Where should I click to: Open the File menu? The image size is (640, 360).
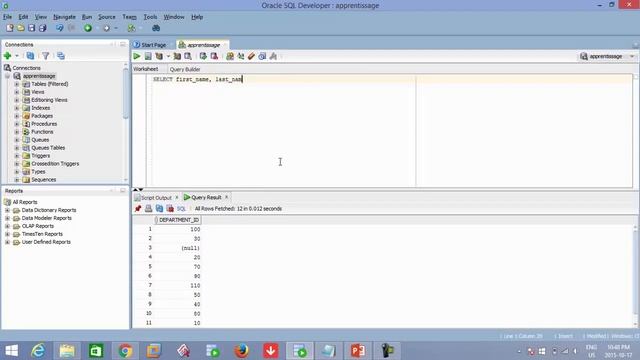tap(7, 17)
